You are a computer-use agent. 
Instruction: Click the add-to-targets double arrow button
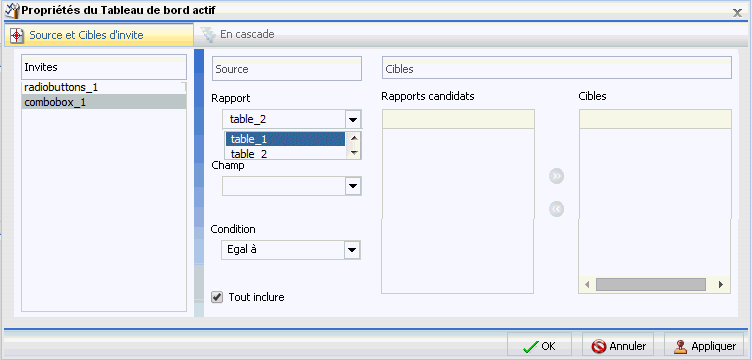point(556,176)
